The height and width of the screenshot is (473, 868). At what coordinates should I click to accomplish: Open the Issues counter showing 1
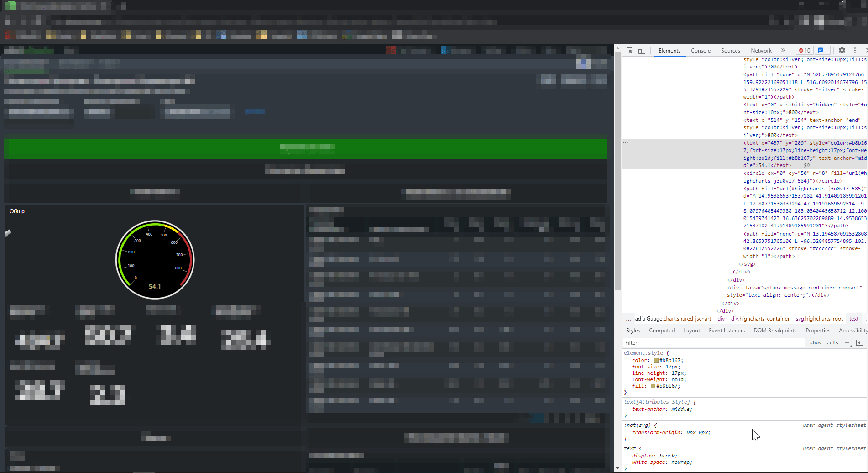coord(822,50)
